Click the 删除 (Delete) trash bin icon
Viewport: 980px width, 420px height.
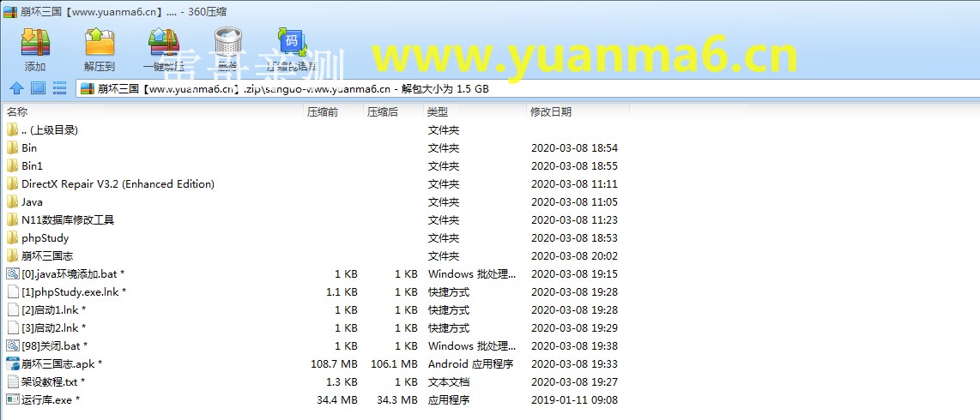click(x=227, y=43)
